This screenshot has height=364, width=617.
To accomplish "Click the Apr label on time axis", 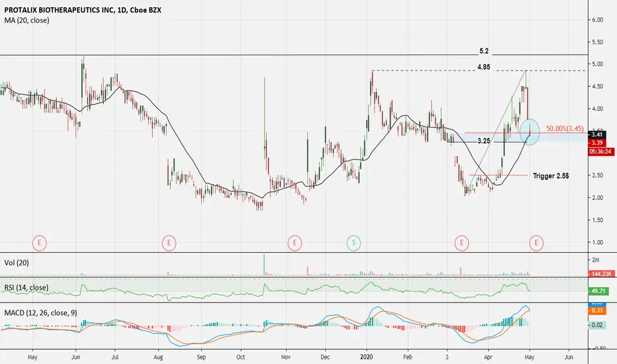I will tap(489, 357).
